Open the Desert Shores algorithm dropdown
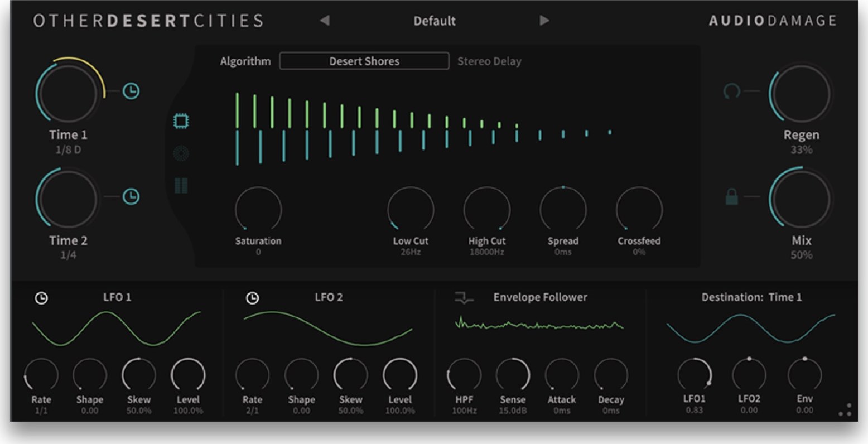Screen dimensions: 868x444 [364, 61]
